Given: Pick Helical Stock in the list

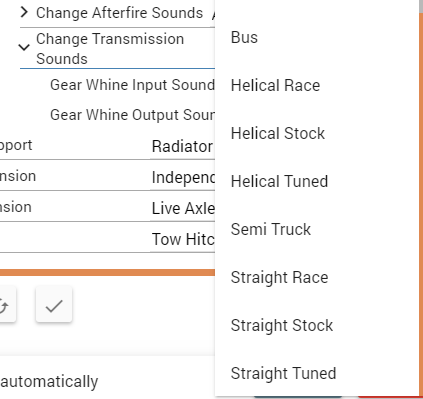Looking at the screenshot, I should (x=317, y=133).
